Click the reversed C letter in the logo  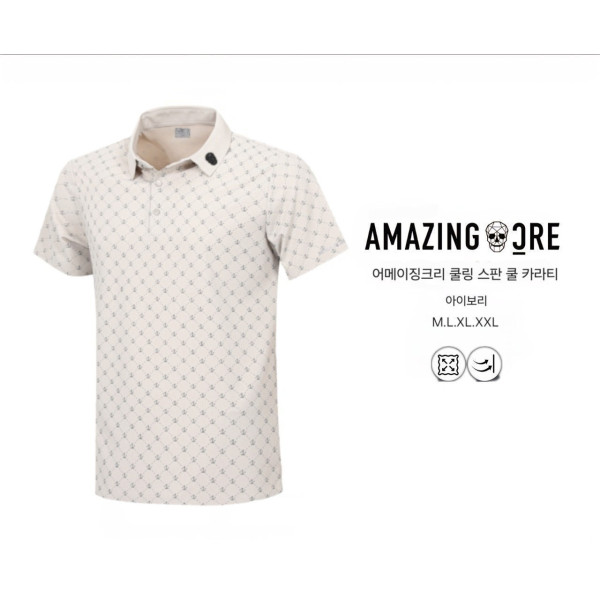point(518,239)
